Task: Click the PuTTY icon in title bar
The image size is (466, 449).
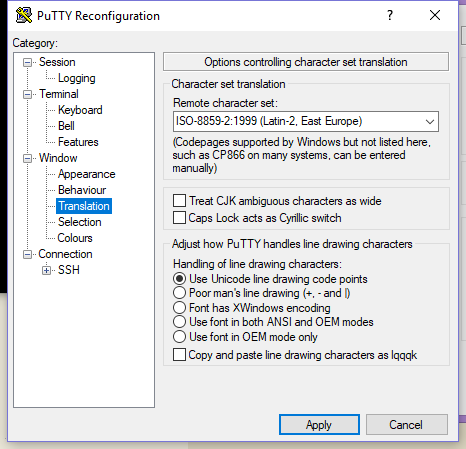Action: [x=24, y=15]
